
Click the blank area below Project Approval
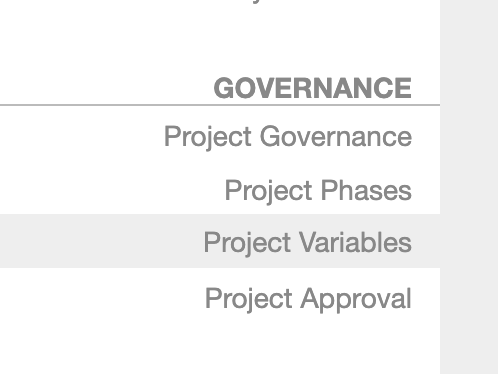(x=220, y=345)
